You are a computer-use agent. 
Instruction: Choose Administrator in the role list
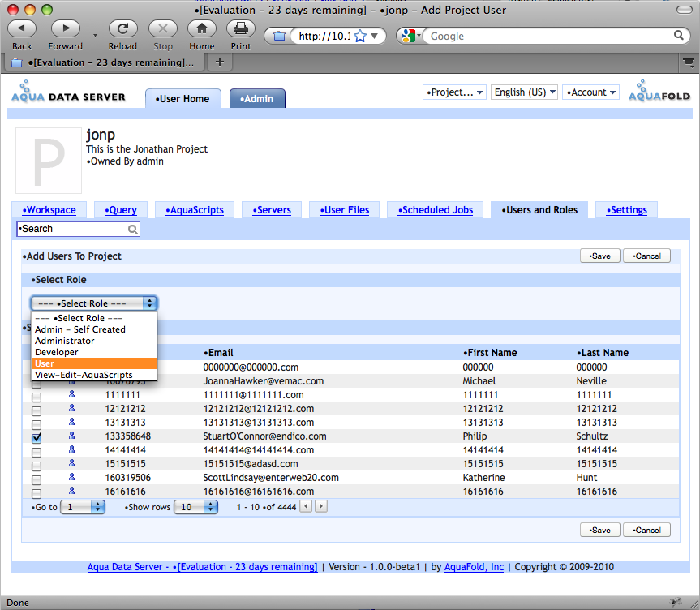point(94,341)
